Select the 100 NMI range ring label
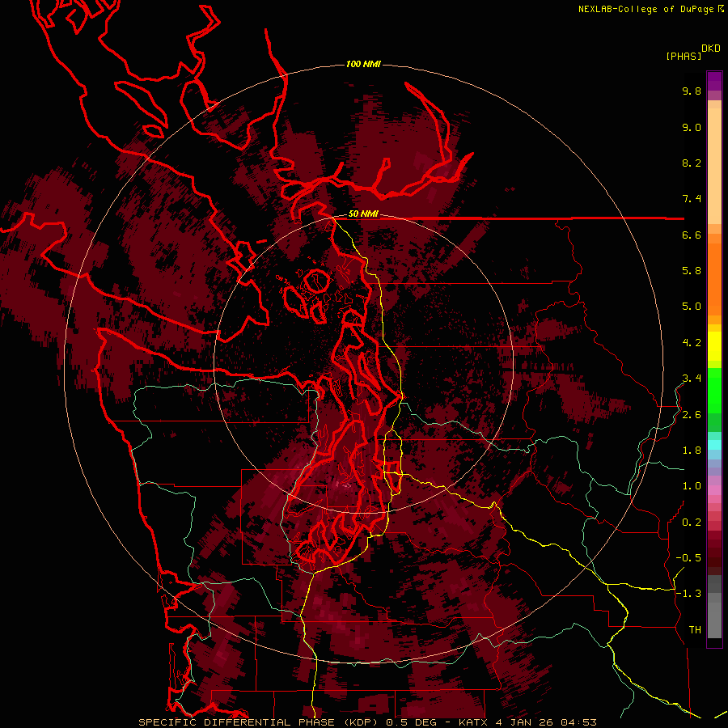Screen dimensions: 728x728 click(x=363, y=64)
